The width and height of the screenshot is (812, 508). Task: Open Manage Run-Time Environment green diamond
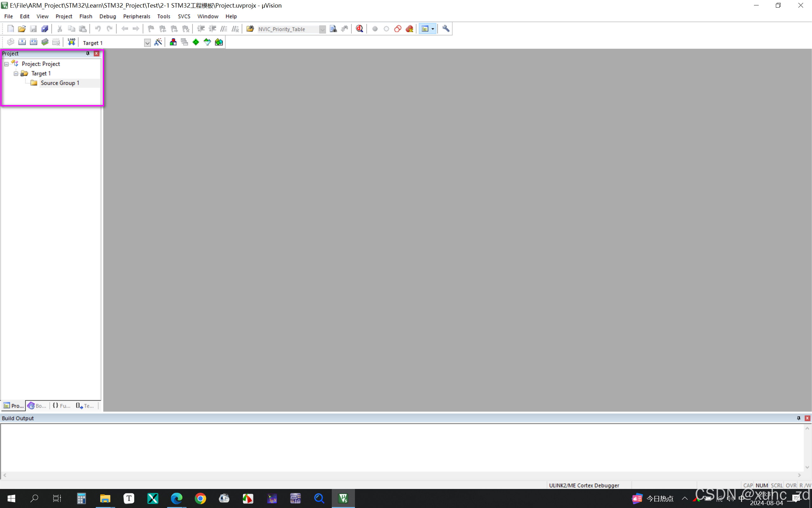(196, 42)
